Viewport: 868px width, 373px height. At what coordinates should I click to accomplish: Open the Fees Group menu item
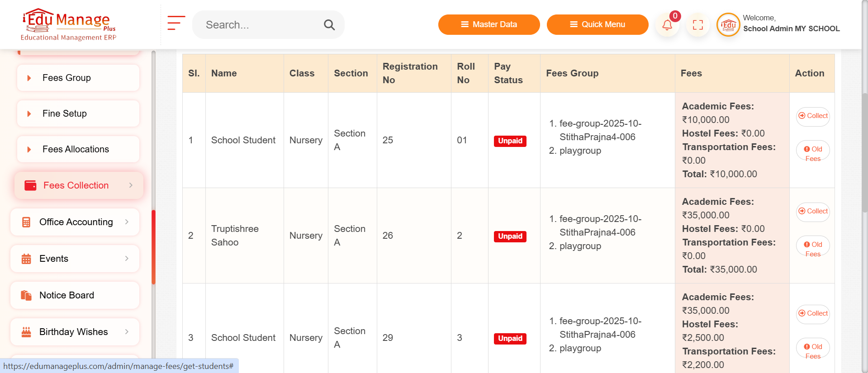pyautogui.click(x=78, y=78)
